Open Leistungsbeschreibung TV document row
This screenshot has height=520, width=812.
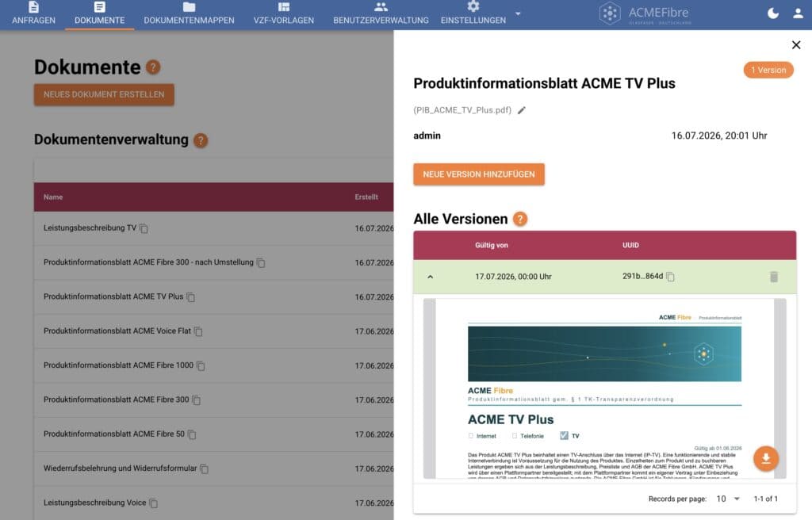213,228
